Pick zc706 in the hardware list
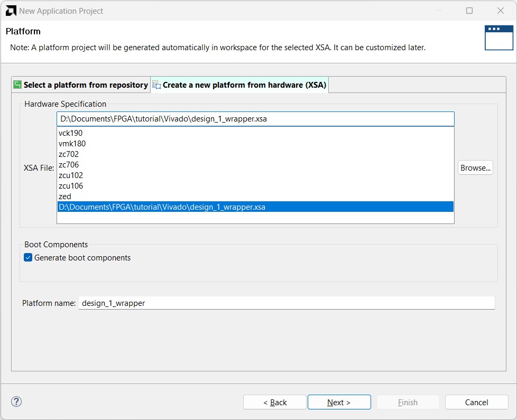Screen dimensions: 517x420 [255, 165]
